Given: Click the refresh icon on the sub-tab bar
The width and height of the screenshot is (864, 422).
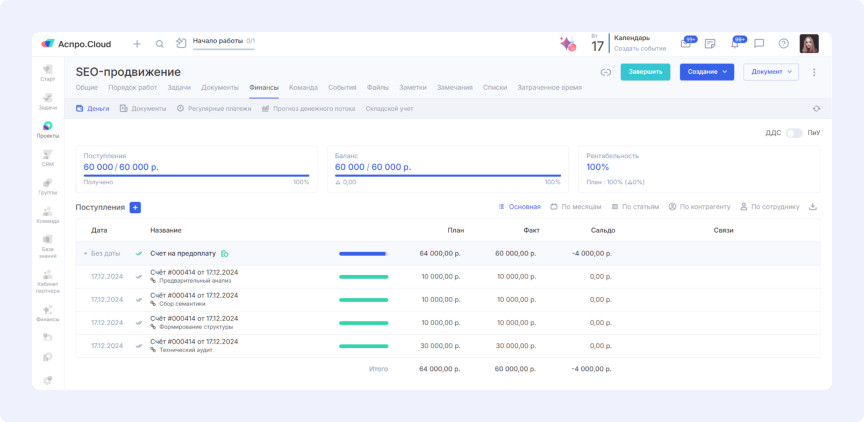Looking at the screenshot, I should (x=816, y=108).
